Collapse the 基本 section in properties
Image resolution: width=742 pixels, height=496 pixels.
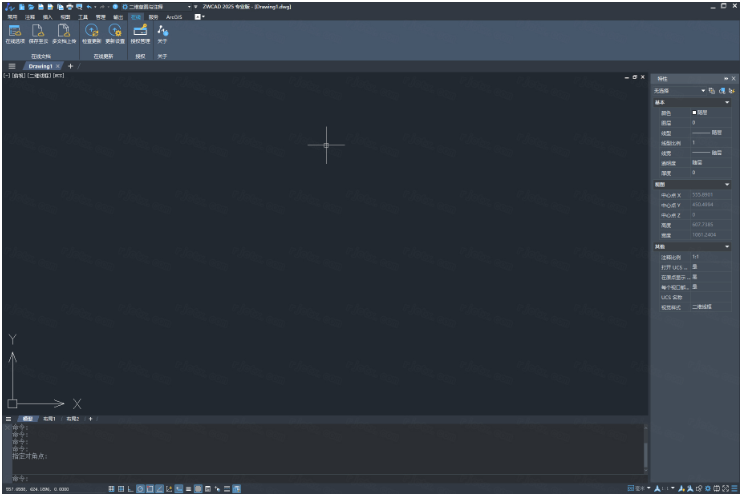tap(727, 102)
